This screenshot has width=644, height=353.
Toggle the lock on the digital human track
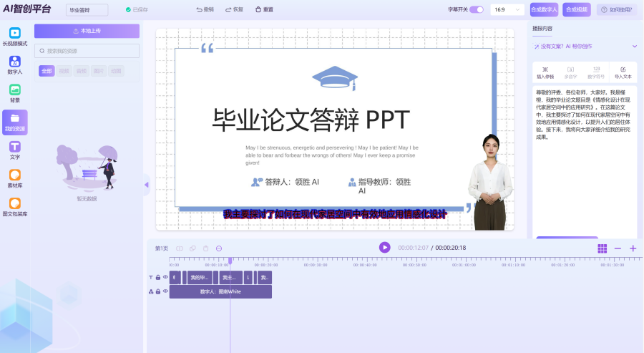point(158,291)
